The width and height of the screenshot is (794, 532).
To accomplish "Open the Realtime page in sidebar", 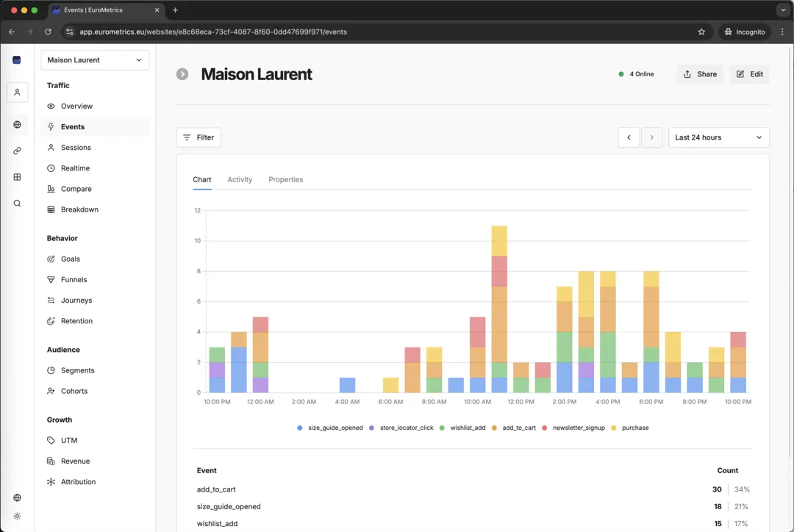I will pyautogui.click(x=95, y=168).
